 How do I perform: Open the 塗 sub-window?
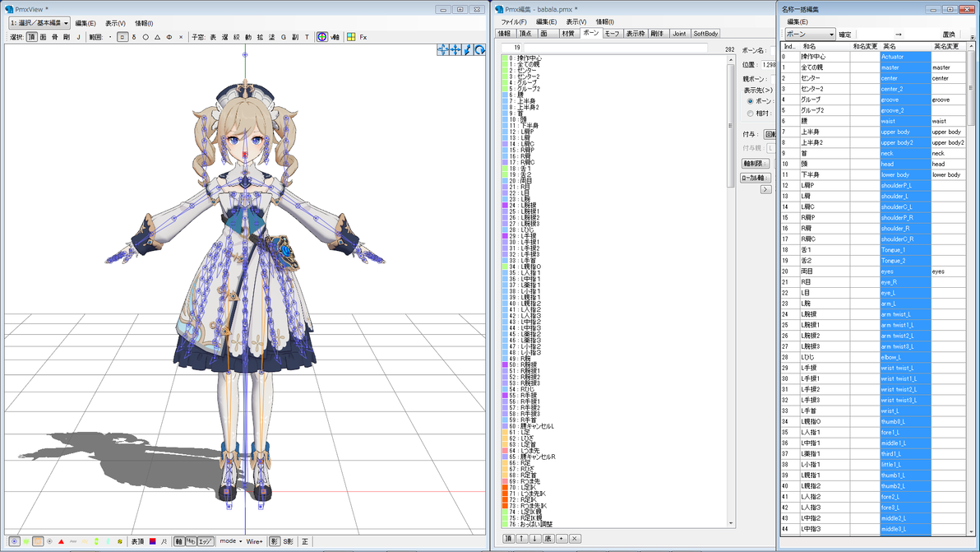[271, 38]
